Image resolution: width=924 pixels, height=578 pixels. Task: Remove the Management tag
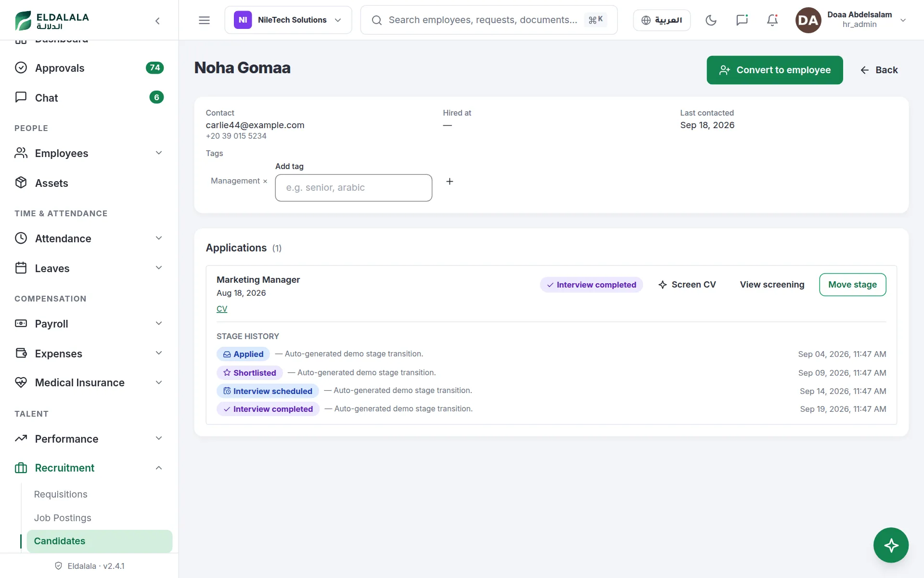[x=265, y=181]
